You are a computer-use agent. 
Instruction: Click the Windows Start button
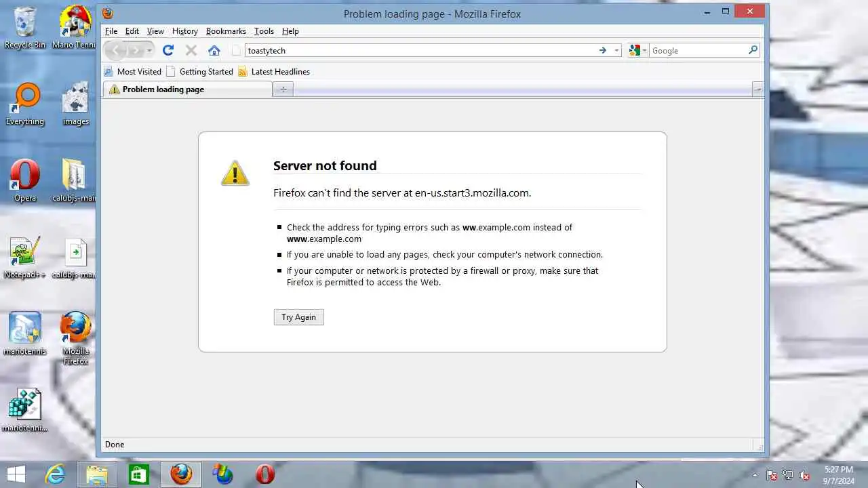[x=16, y=474]
